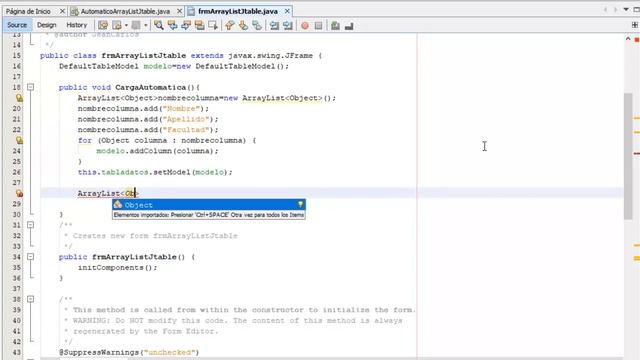The image size is (640, 360).
Task: Find the previous occurrence
Action: pyautogui.click(x=172, y=25)
